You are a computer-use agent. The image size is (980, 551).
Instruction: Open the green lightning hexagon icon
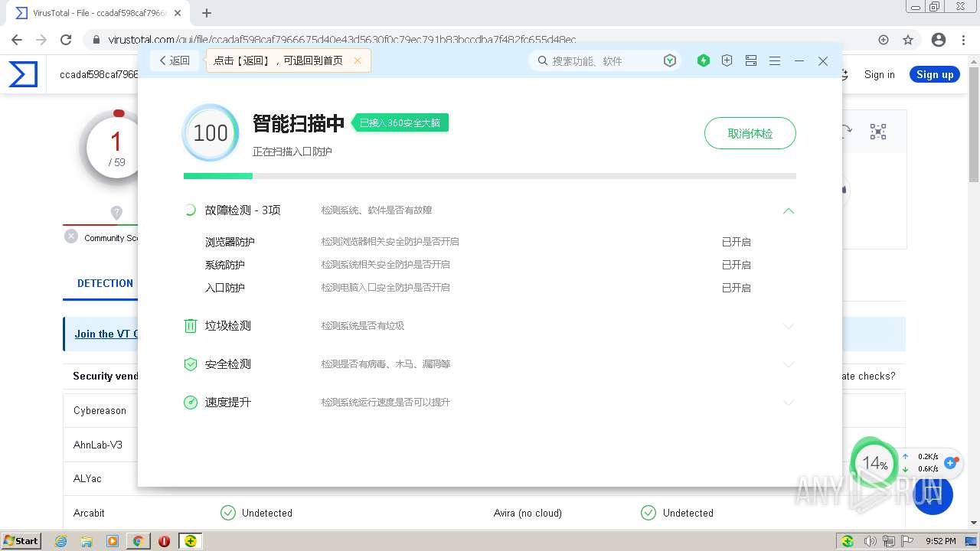pyautogui.click(x=704, y=60)
